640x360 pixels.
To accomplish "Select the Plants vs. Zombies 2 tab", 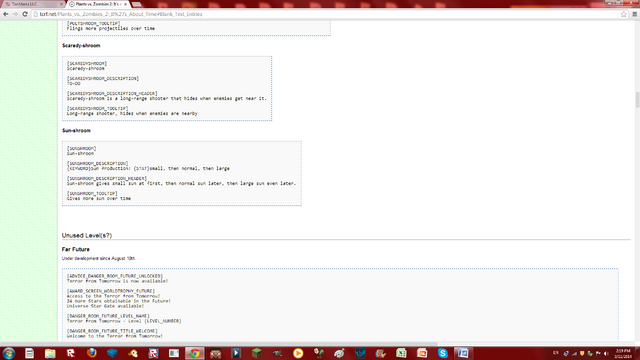I will pos(97,4).
